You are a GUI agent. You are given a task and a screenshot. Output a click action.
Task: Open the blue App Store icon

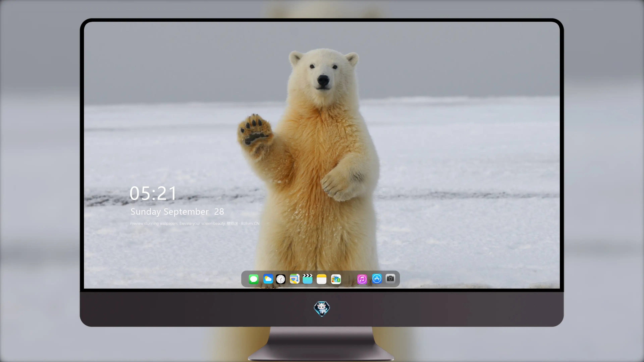377,279
